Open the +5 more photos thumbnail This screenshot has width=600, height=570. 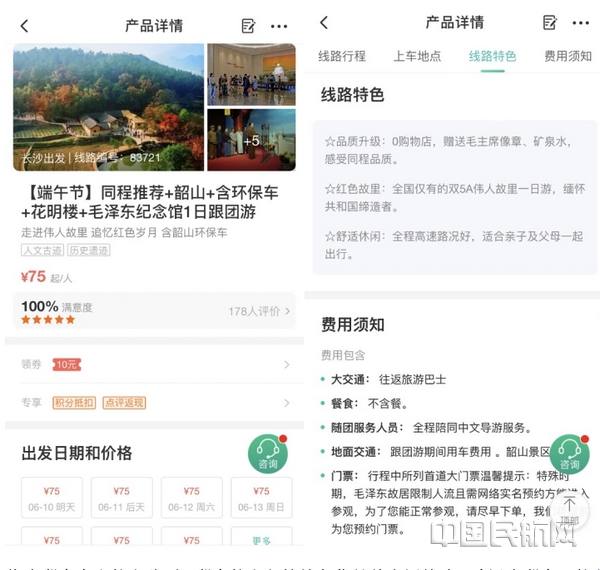pyautogui.click(x=251, y=140)
